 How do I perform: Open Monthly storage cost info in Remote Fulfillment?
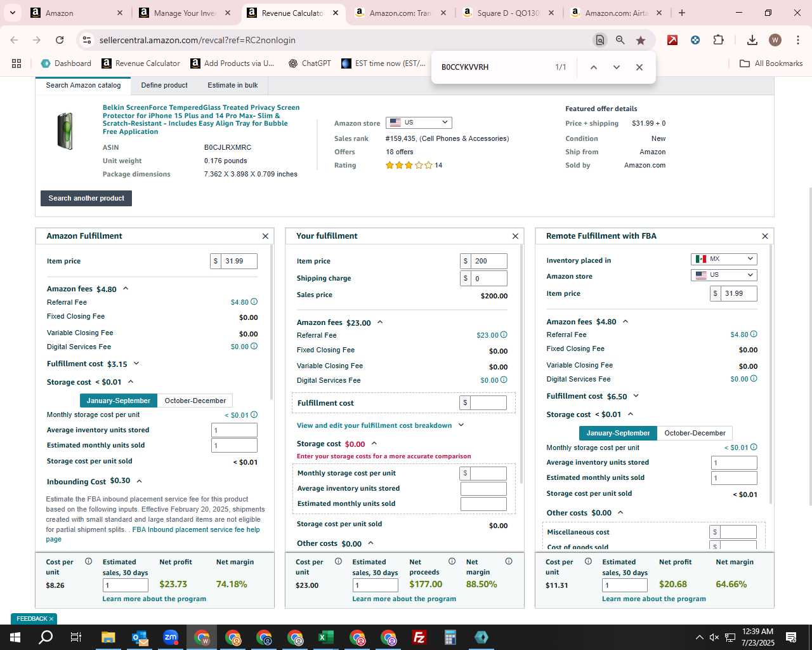point(754,448)
